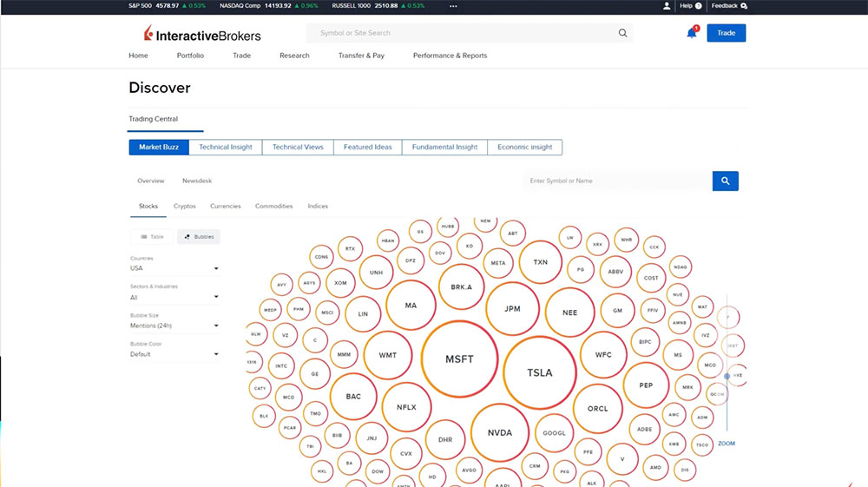Click the TXN bubble
Viewport: 868px width, 487px height.
tap(540, 262)
